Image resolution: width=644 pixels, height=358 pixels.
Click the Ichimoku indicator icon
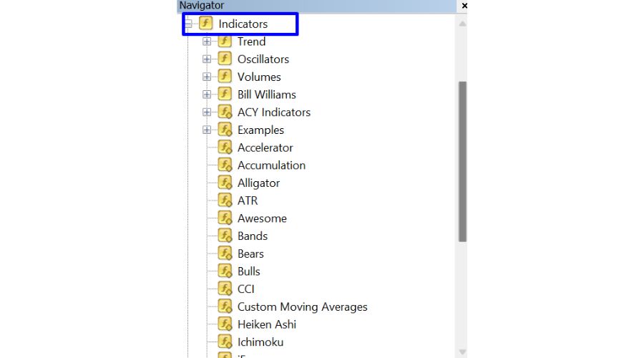[225, 342]
